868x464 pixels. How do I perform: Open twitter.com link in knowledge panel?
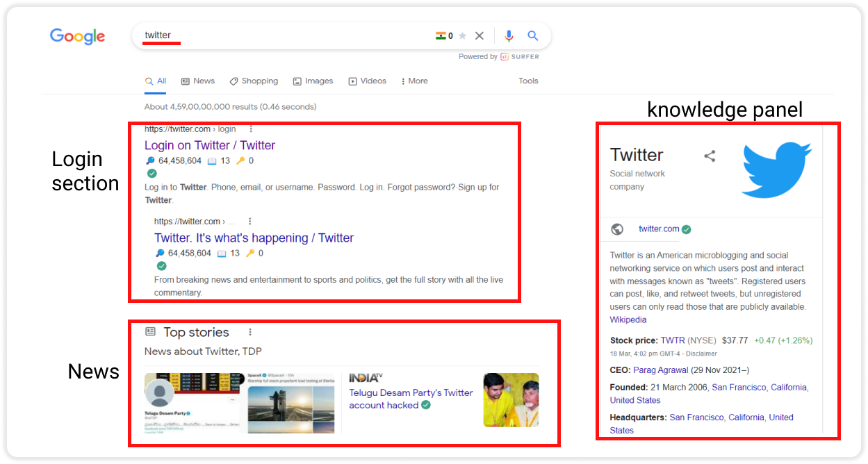coord(659,229)
